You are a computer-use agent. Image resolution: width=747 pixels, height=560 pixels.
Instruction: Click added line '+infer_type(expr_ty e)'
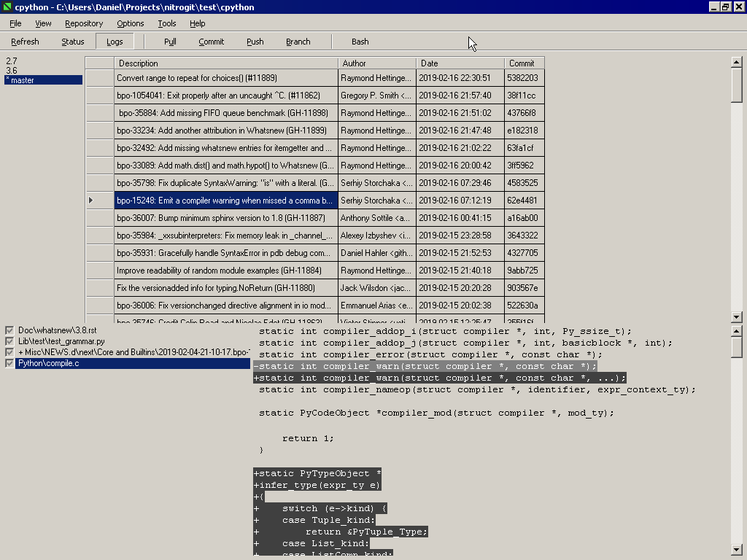click(x=317, y=485)
